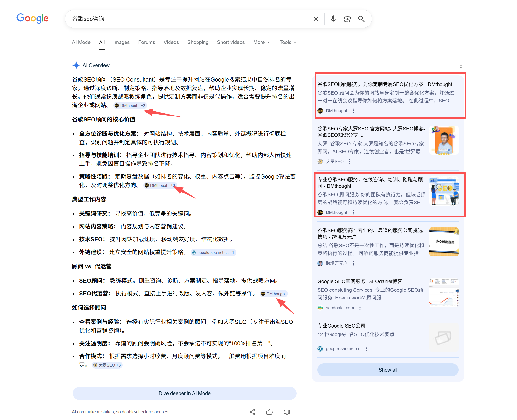Click the DMthought favicon on first sidebar result

pyautogui.click(x=320, y=111)
